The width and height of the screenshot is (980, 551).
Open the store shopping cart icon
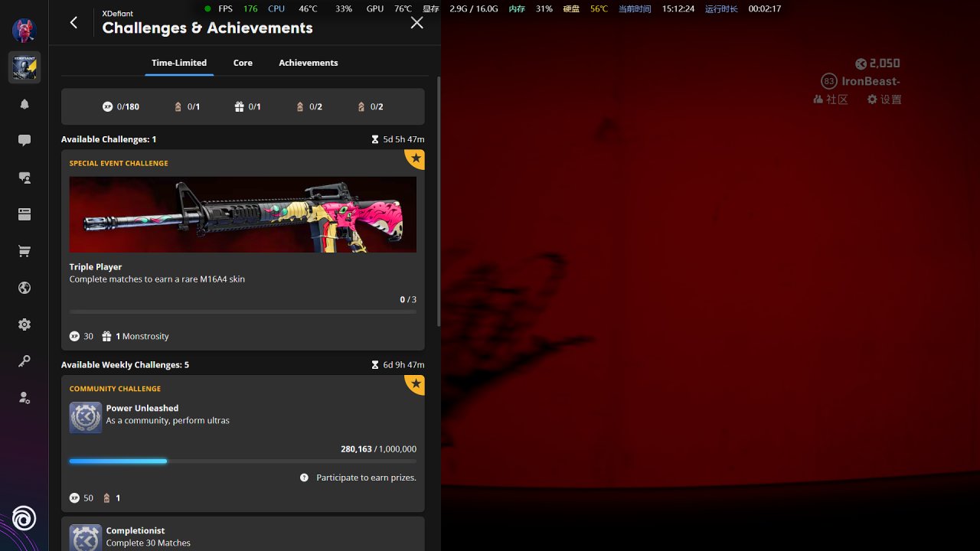point(24,251)
